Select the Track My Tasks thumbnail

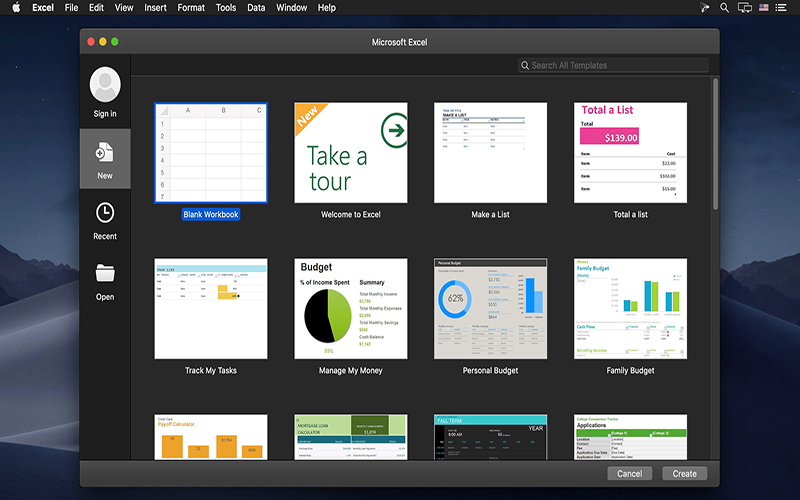pos(211,308)
